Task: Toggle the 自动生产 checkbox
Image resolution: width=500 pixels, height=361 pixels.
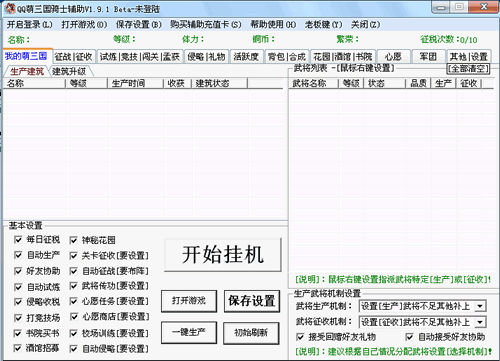Action: [18, 255]
